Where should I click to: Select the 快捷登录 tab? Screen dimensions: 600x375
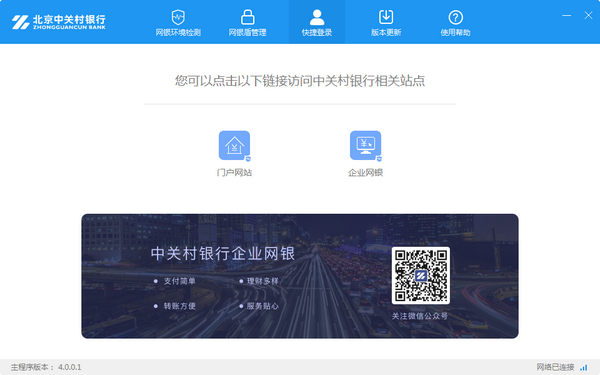point(317,23)
